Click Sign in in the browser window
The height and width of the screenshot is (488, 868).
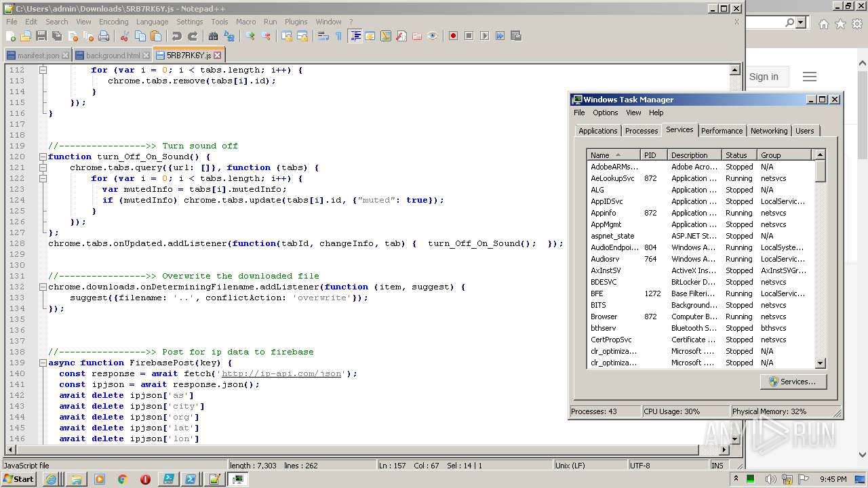pos(764,77)
